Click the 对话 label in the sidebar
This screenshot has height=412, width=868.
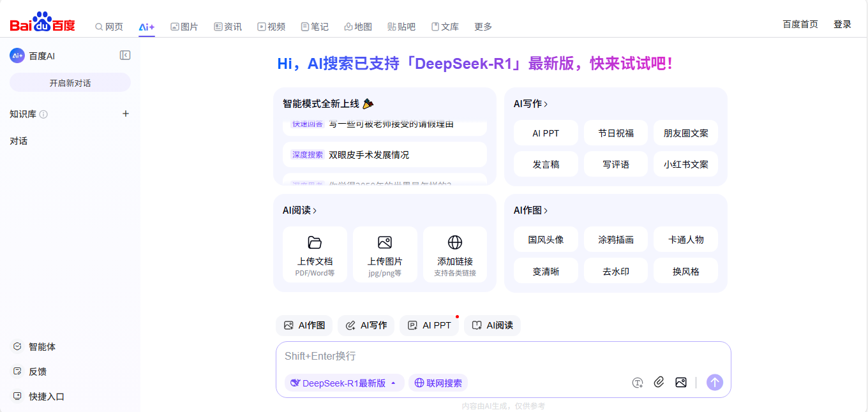tap(19, 141)
